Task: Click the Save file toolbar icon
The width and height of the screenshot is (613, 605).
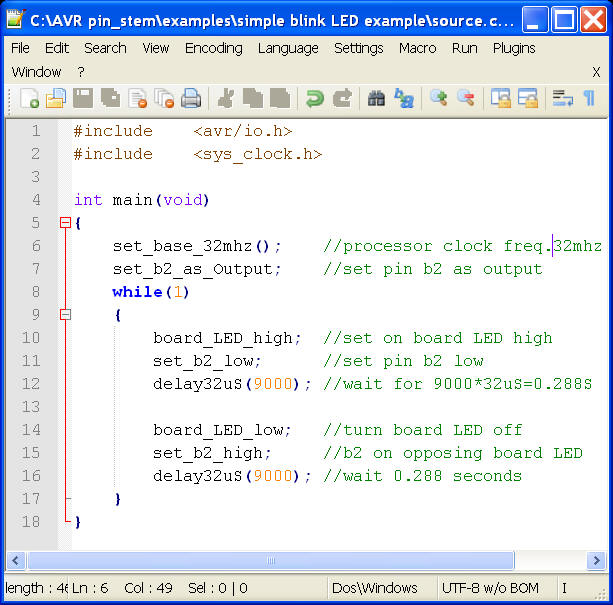Action: tap(83, 98)
